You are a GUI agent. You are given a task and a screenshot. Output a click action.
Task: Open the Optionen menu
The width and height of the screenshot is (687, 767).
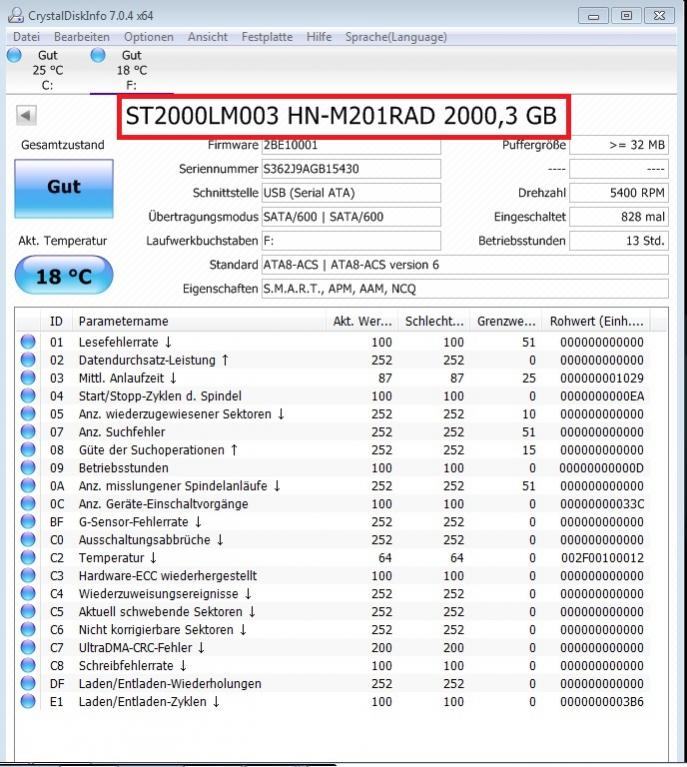(x=148, y=37)
